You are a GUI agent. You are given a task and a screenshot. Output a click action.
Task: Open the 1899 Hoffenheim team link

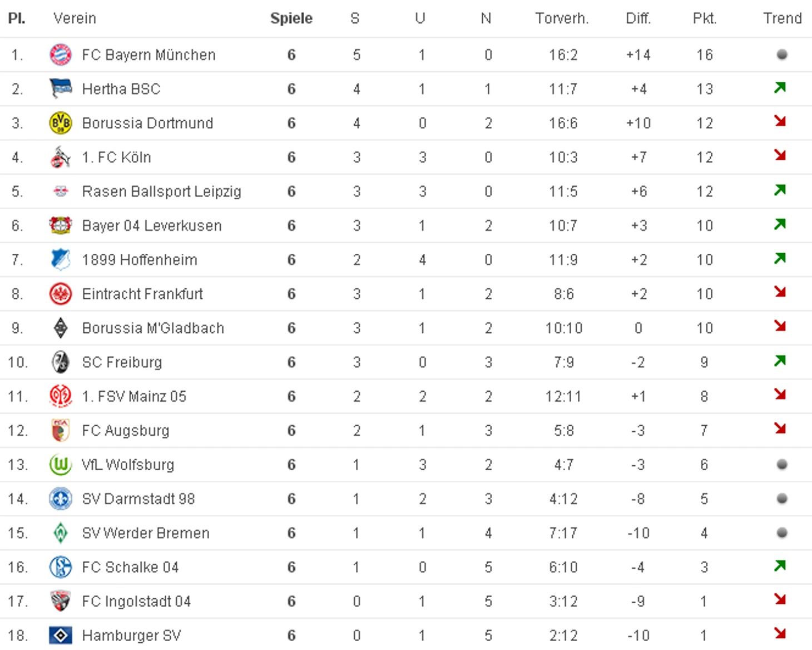coord(140,260)
